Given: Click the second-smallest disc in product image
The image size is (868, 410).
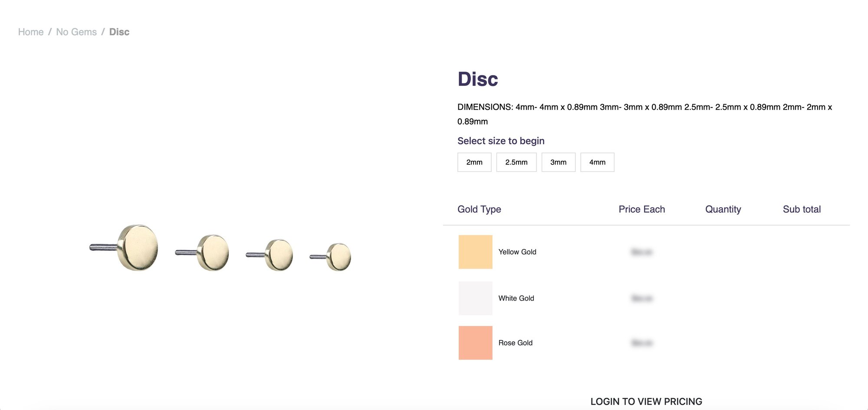Looking at the screenshot, I should coord(279,255).
